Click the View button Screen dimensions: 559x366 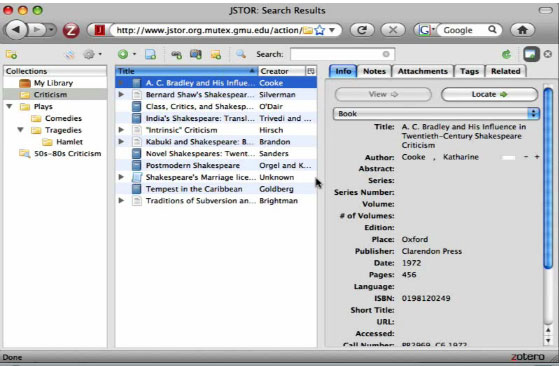383,94
